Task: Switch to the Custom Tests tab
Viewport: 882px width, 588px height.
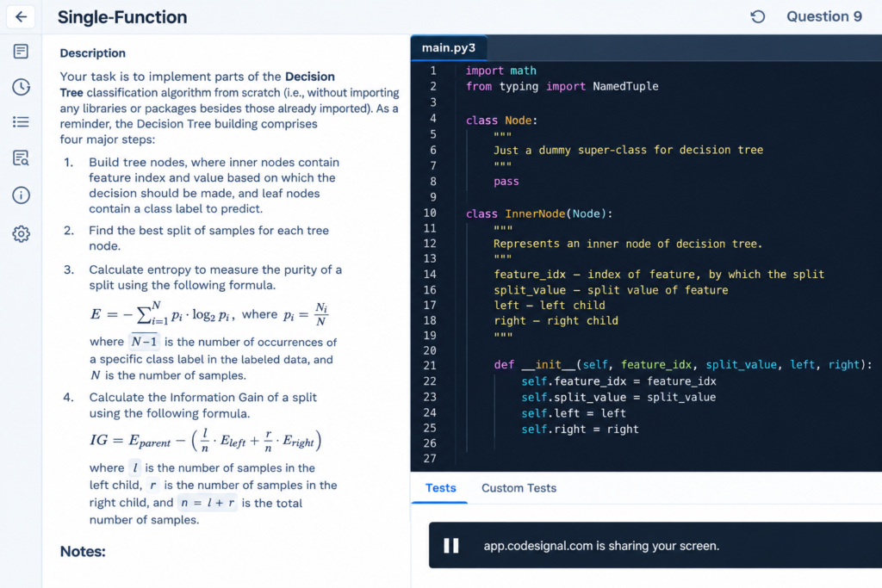Action: (519, 488)
